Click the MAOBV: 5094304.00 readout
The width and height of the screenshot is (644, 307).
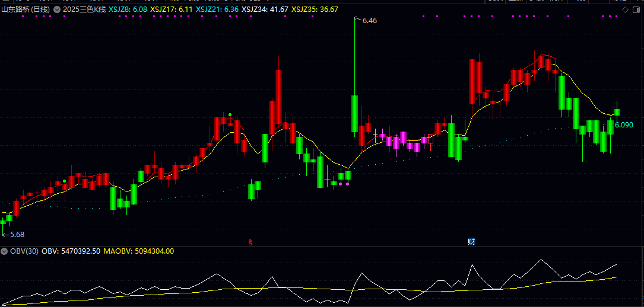[x=139, y=251]
